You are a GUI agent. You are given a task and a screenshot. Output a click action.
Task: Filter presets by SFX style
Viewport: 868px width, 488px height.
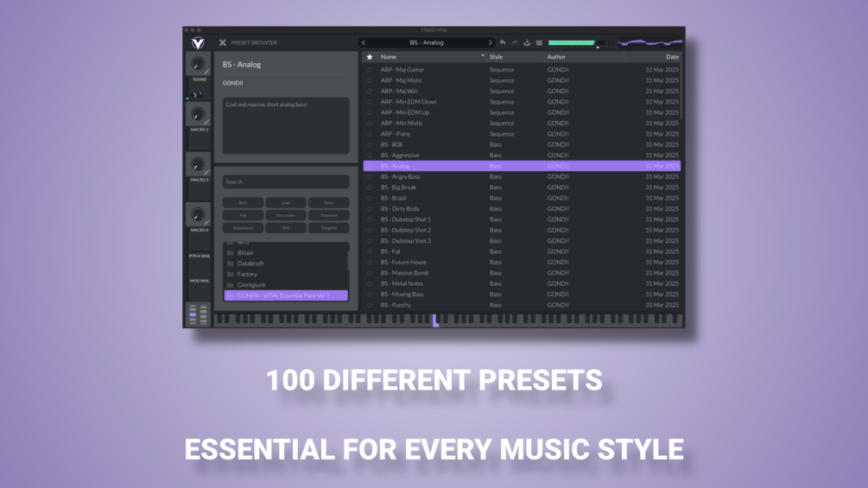click(x=286, y=228)
